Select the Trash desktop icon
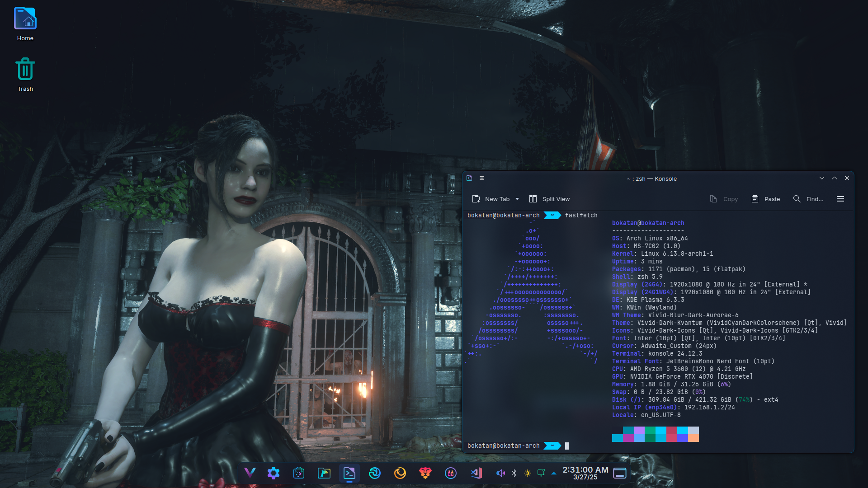This screenshot has width=868, height=488. (x=25, y=75)
